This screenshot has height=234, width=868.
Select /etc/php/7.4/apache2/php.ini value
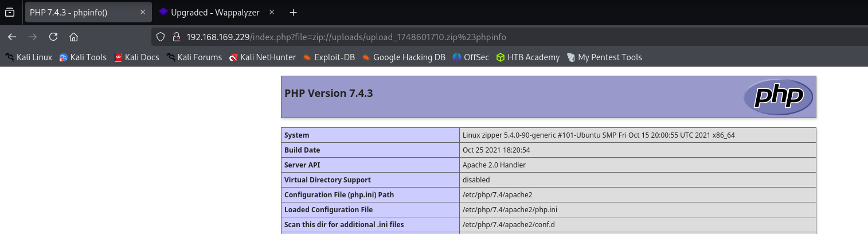510,210
